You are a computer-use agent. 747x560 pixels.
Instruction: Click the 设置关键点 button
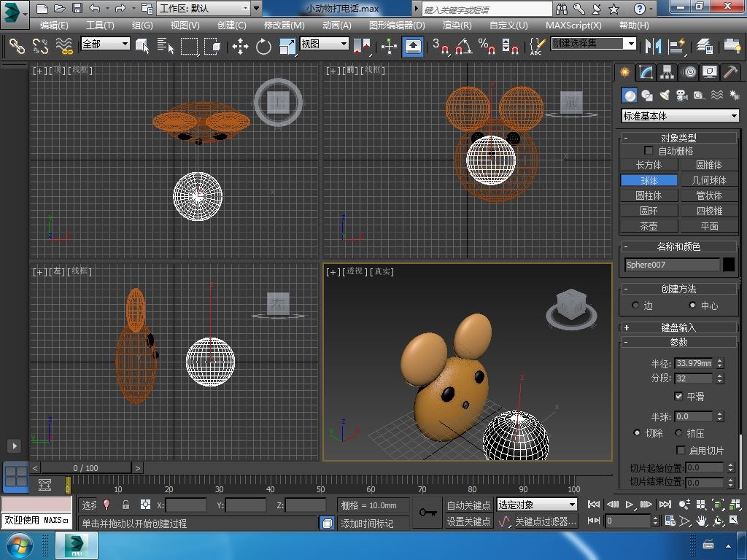pyautogui.click(x=468, y=521)
